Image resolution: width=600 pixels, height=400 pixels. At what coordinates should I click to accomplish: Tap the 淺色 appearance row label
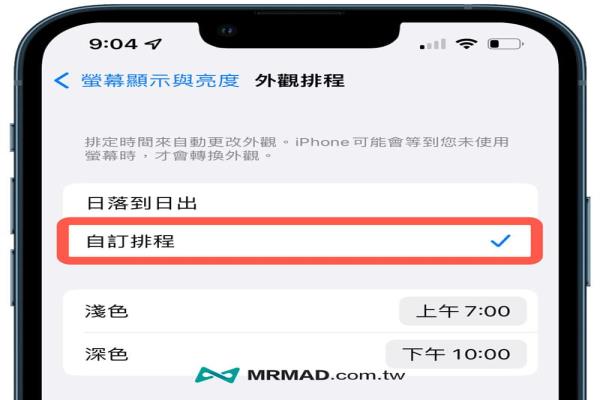[106, 311]
